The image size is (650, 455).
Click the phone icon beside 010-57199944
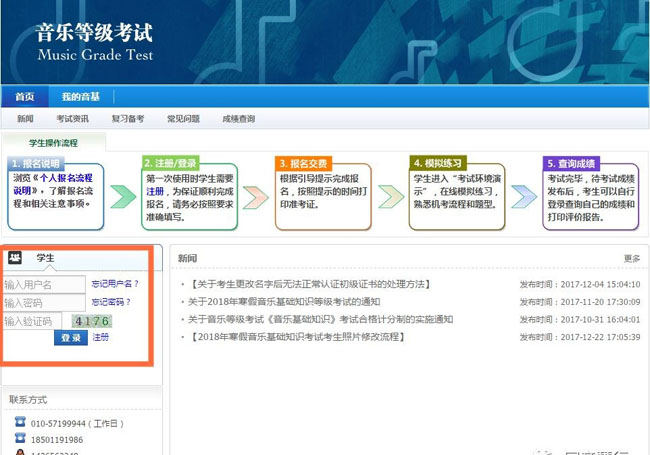(x=20, y=422)
